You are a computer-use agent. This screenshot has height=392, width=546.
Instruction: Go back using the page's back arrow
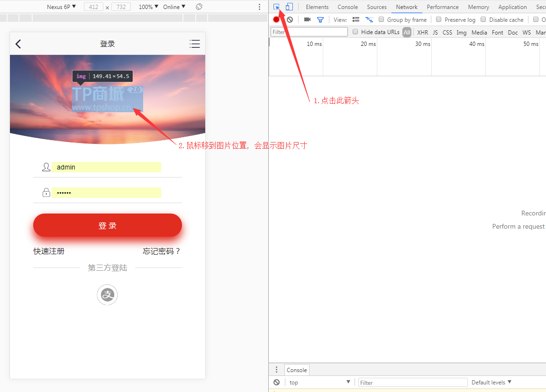coord(18,44)
